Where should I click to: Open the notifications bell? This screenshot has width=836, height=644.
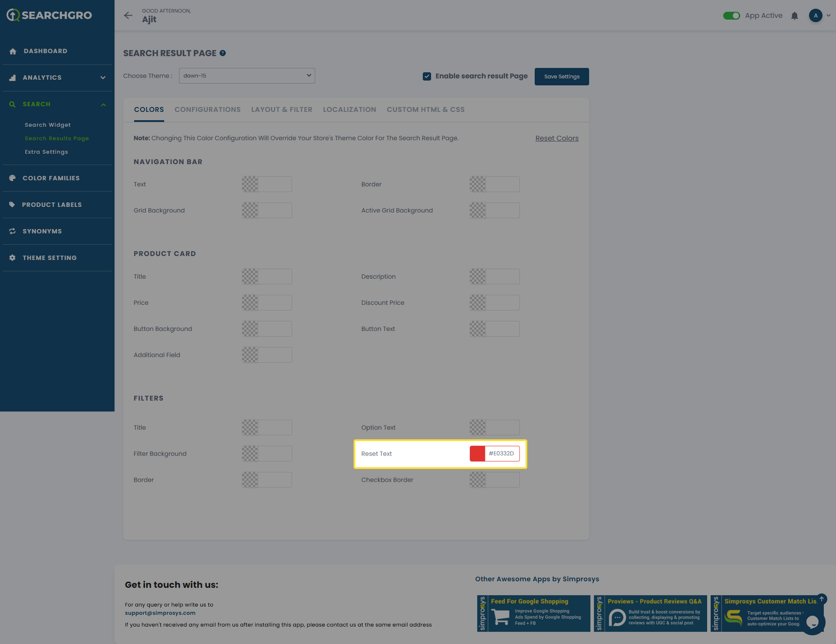point(794,16)
